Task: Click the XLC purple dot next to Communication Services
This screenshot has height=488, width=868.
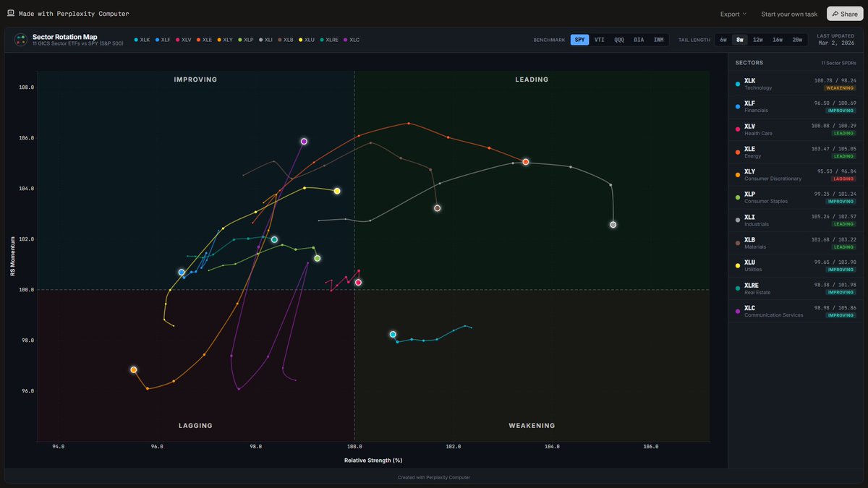Action: 737,311
